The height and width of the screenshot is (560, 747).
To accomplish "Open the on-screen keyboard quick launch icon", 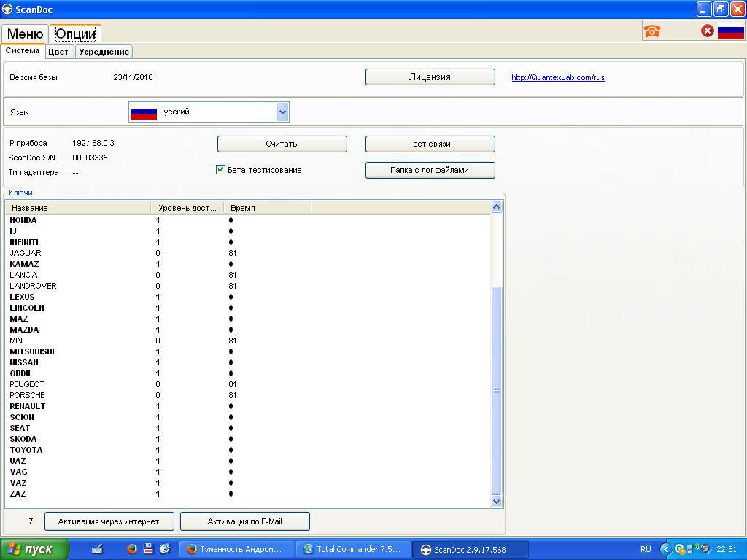I will coord(97,549).
